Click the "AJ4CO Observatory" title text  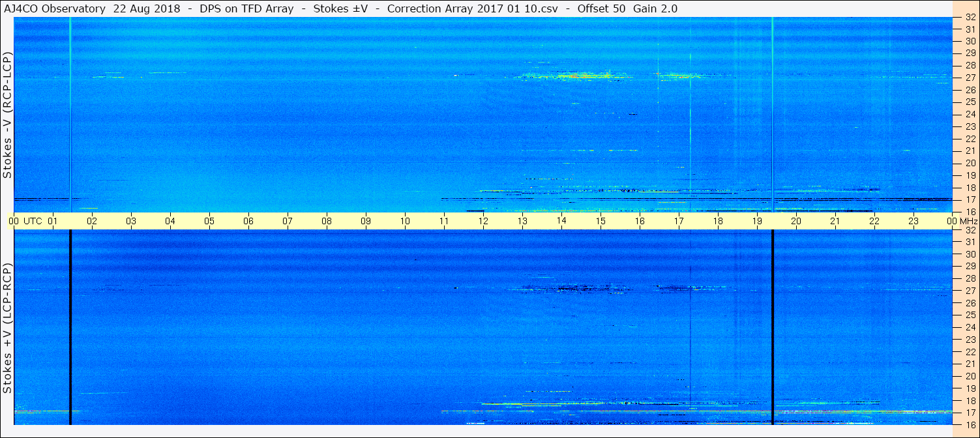(x=53, y=8)
